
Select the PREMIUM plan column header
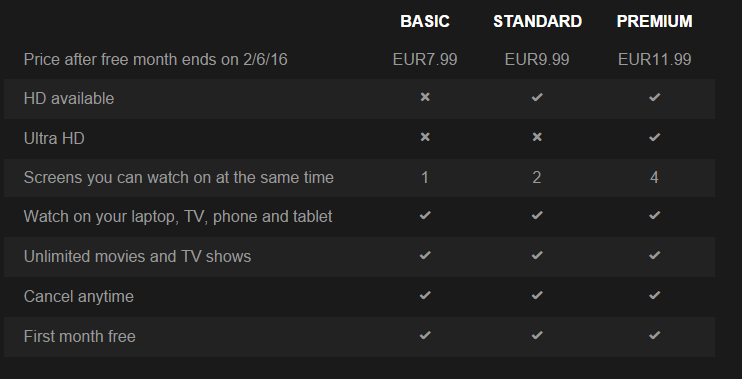(x=654, y=21)
